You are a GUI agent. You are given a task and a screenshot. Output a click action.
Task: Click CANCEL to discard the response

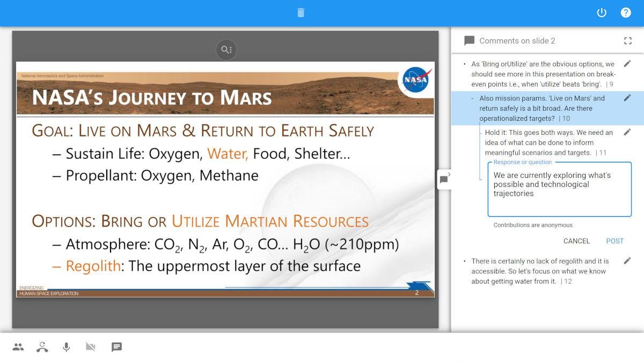click(576, 241)
